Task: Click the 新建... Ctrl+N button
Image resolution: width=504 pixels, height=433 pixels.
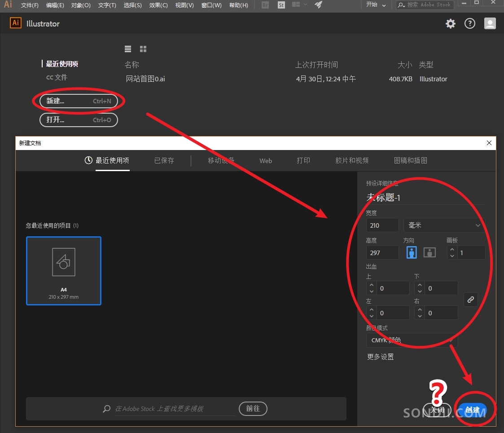Action: tap(79, 101)
